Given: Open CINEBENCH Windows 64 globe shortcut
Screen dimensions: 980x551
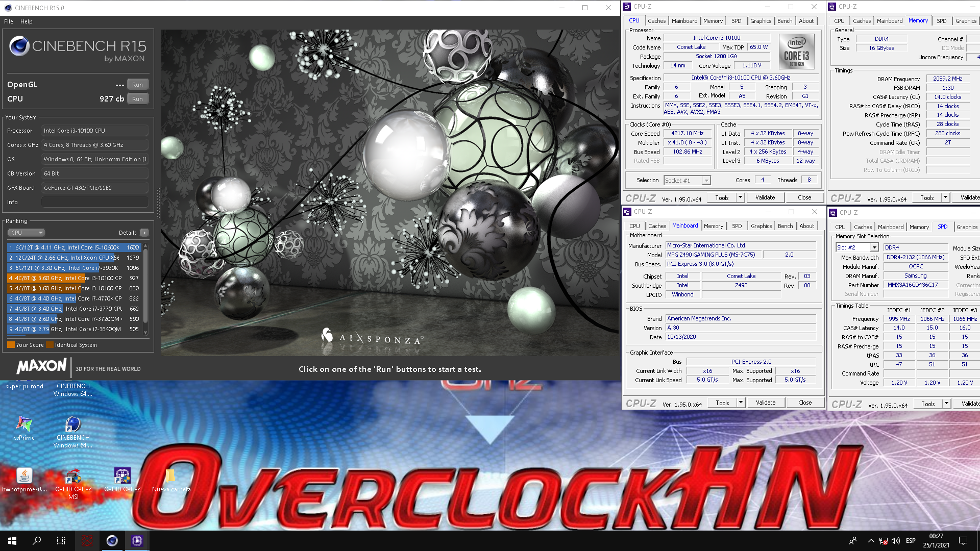Looking at the screenshot, I should [73, 432].
